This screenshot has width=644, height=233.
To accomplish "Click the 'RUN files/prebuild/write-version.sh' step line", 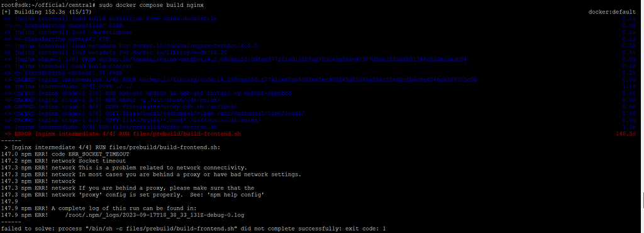I will coord(111,127).
